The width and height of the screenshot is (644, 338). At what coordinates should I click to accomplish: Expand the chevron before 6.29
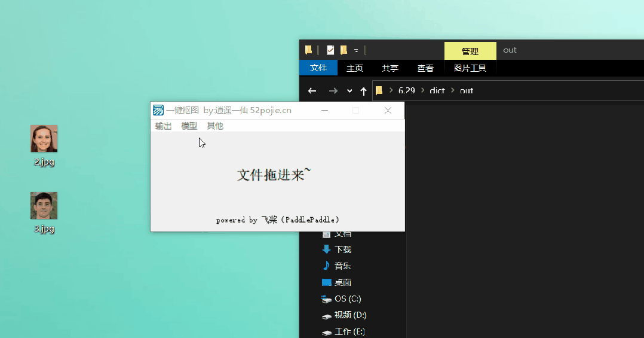click(391, 90)
